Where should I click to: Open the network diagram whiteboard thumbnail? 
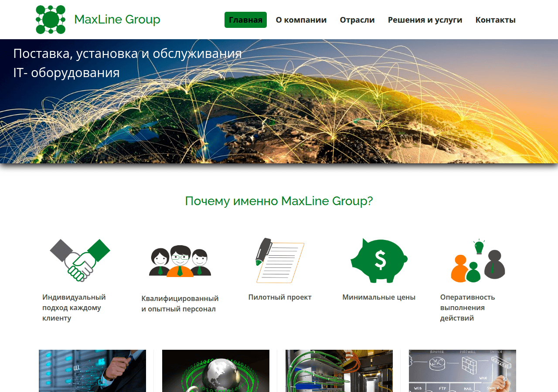463,371
